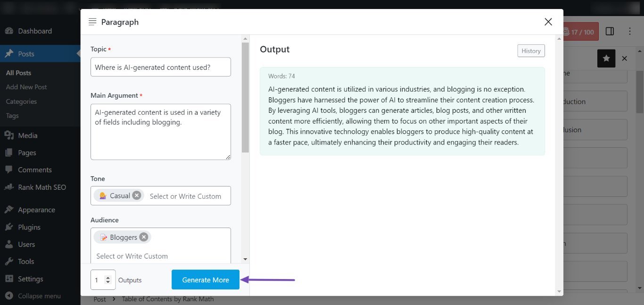Click the Pages icon in sidebar
The image size is (644, 305).
pyautogui.click(x=9, y=152)
